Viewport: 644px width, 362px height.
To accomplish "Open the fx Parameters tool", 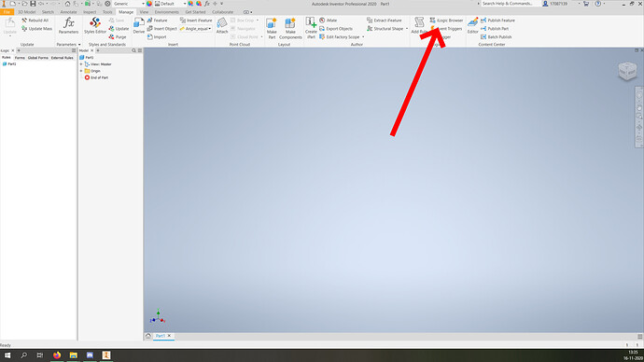I will pyautogui.click(x=68, y=26).
